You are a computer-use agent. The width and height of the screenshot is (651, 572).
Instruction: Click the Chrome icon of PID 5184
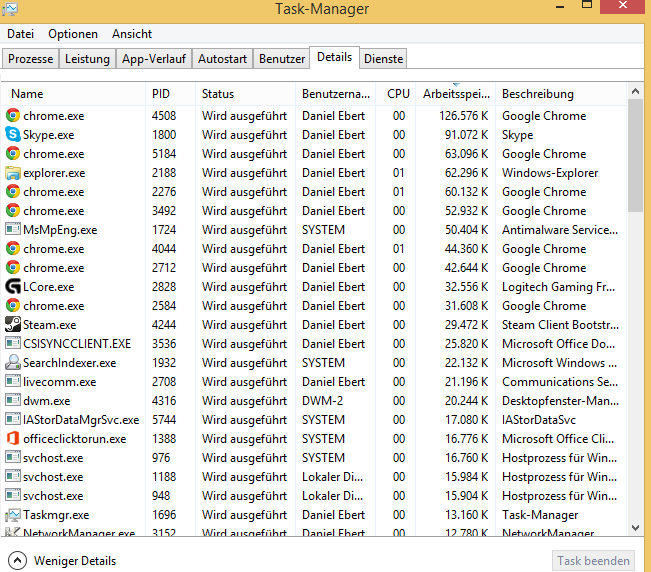(x=13, y=154)
